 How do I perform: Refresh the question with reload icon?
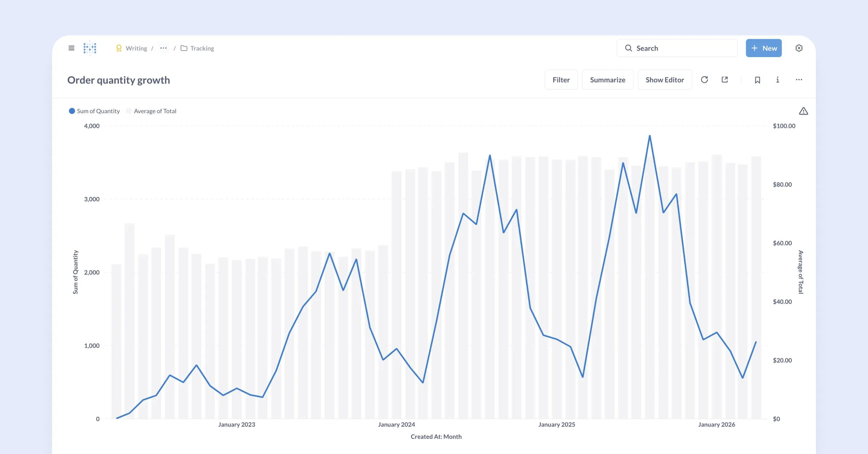click(x=704, y=80)
